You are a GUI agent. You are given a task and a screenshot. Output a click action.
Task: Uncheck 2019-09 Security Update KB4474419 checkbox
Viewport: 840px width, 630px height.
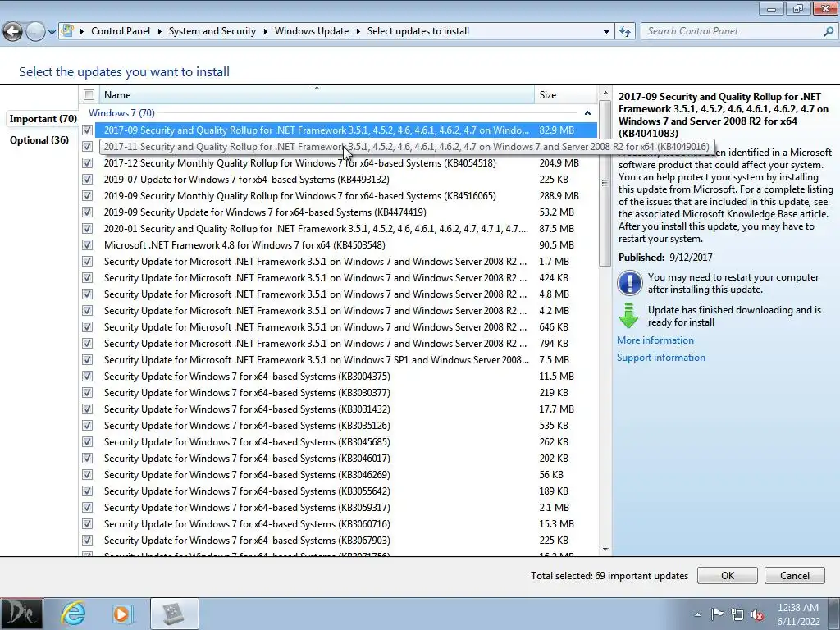point(87,212)
